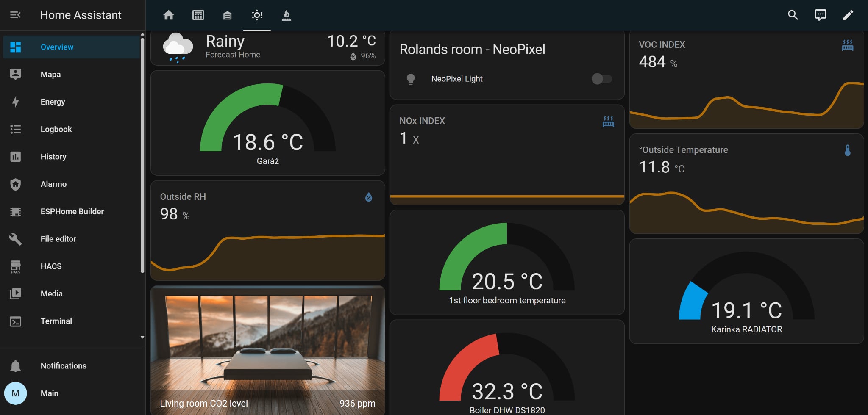Open the Terminal console icon
The width and height of the screenshot is (868, 415).
click(x=16, y=321)
